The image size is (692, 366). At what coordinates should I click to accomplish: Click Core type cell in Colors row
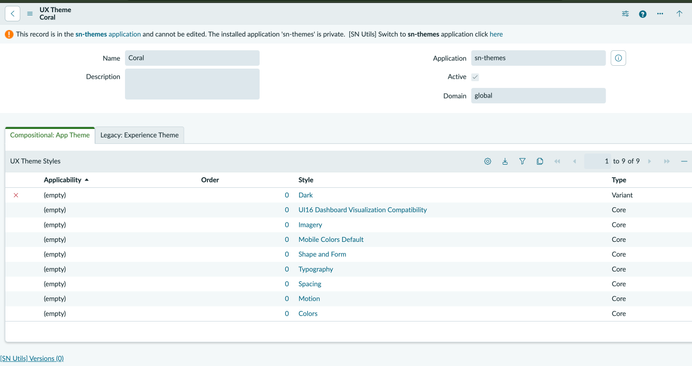(619, 313)
